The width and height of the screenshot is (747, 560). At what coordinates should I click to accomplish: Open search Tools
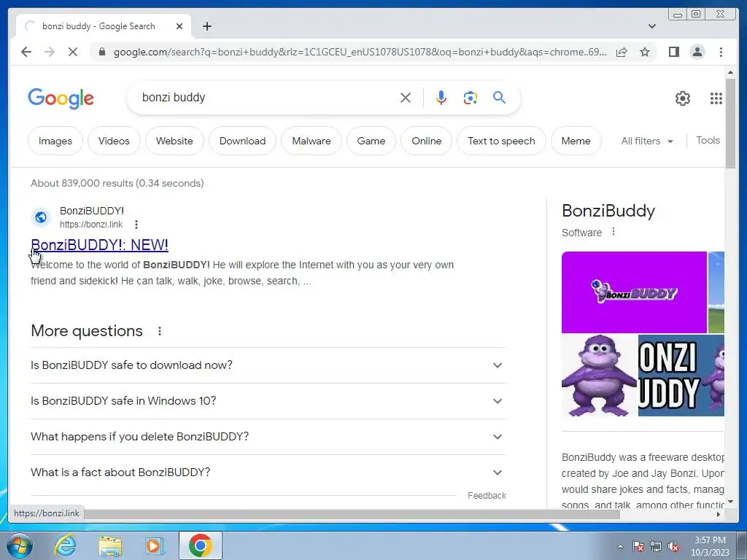708,141
